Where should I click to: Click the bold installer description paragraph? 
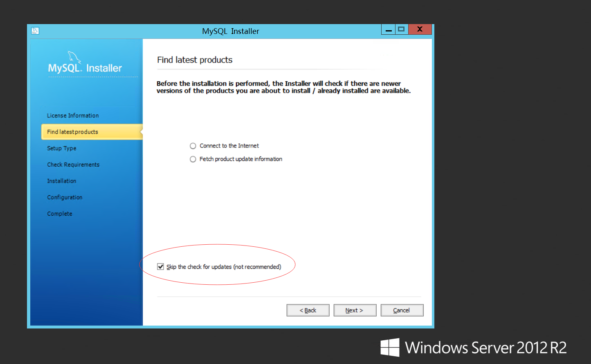(283, 87)
